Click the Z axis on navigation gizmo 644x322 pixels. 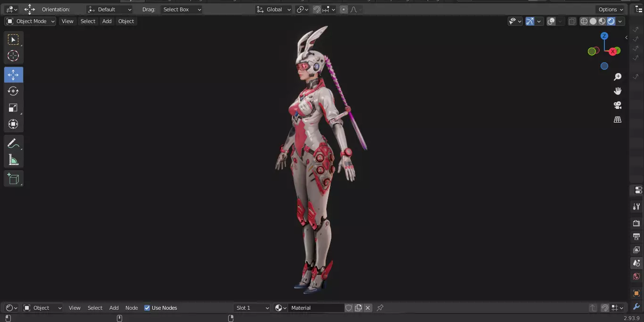coord(604,36)
